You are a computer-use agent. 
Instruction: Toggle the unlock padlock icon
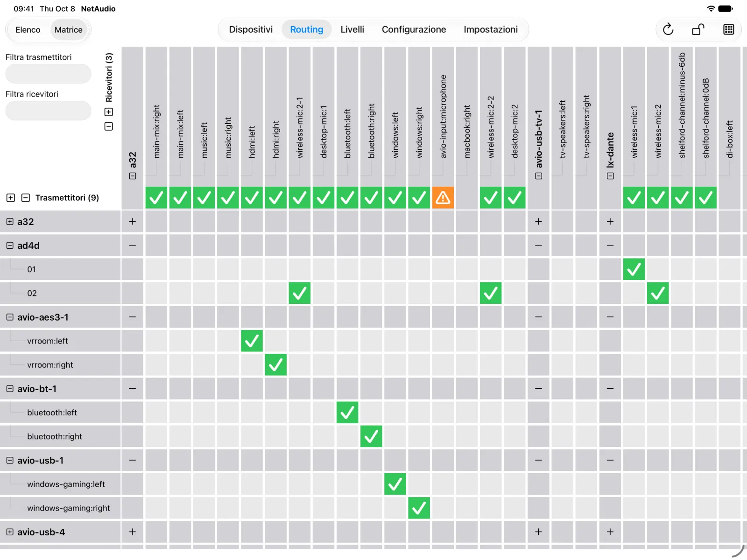tap(698, 29)
